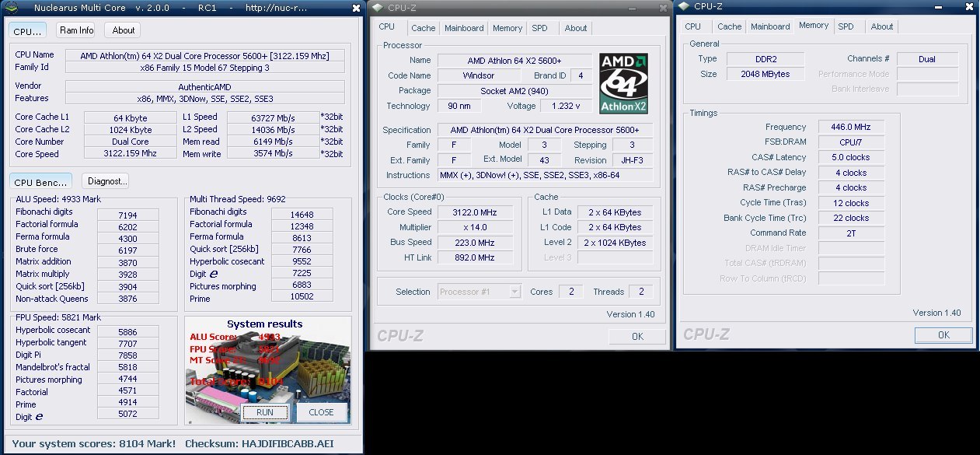Select the SPD tab in CPU-Z Memory window

(x=846, y=26)
